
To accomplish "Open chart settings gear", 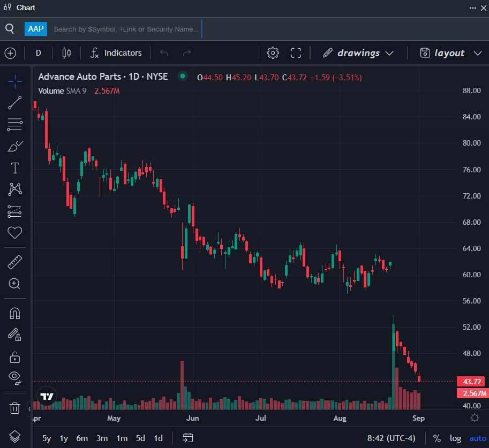I will pyautogui.click(x=273, y=53).
